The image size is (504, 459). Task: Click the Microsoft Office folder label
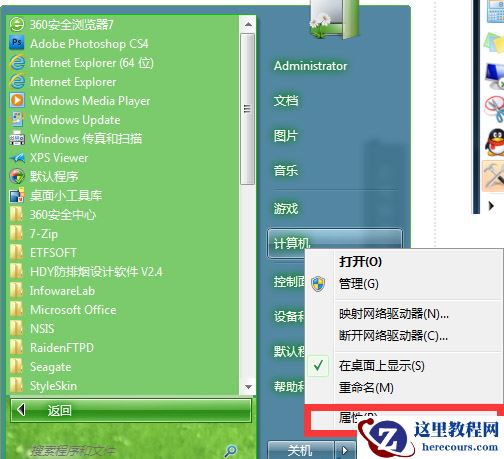[x=73, y=310]
